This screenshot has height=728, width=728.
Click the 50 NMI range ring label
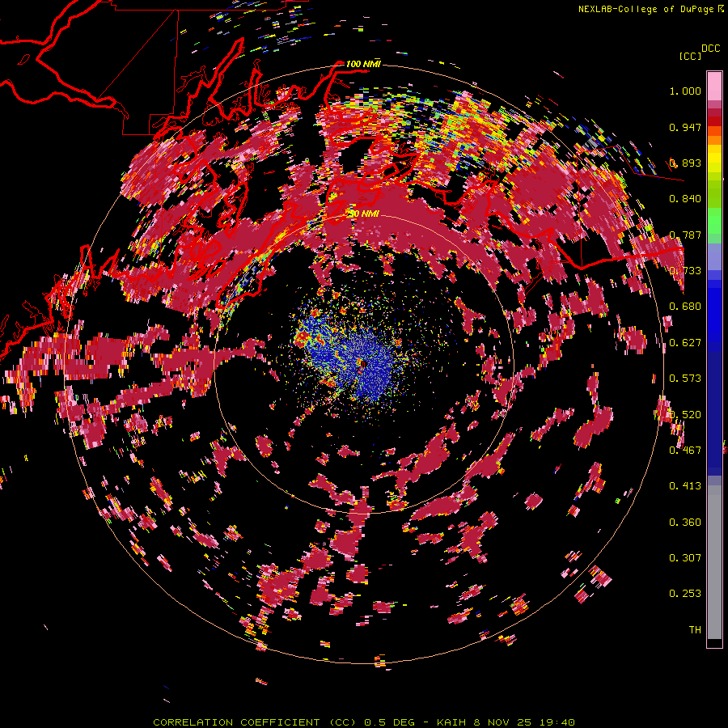pyautogui.click(x=363, y=214)
